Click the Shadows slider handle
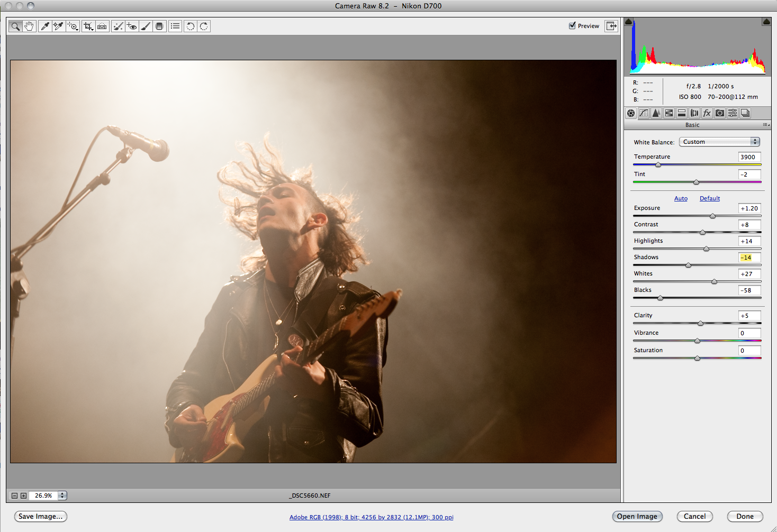 tap(688, 265)
